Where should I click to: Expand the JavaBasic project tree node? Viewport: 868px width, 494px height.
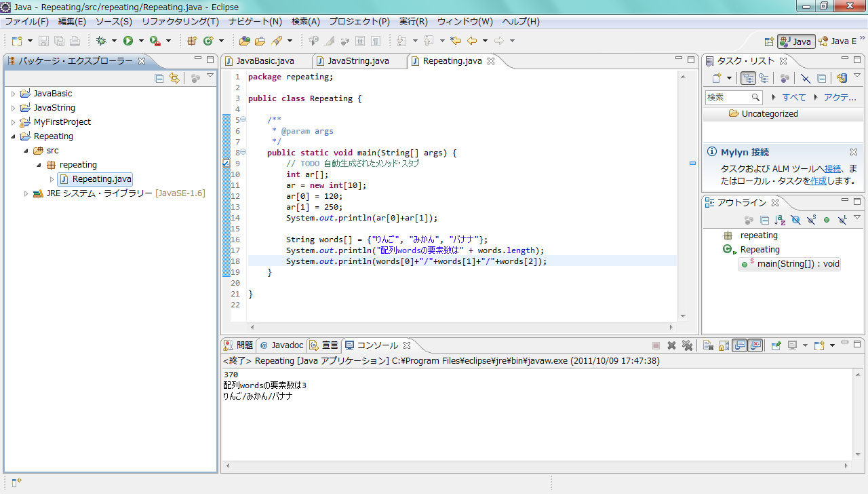13,94
